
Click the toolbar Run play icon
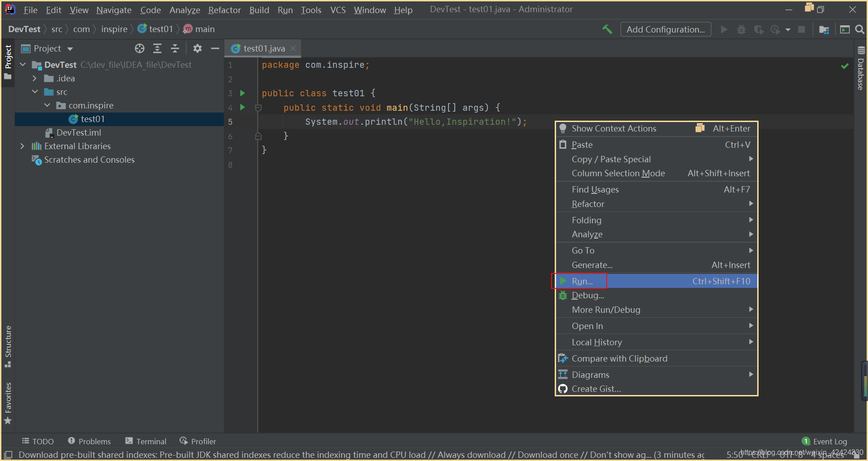tap(724, 29)
